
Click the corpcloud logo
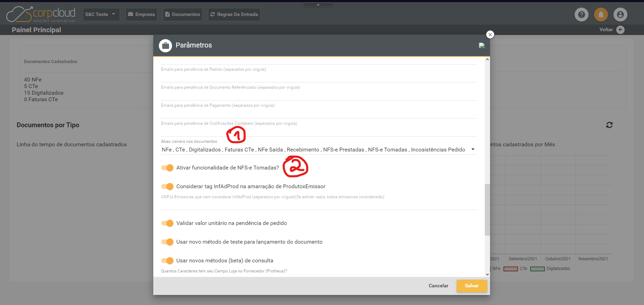point(41,14)
